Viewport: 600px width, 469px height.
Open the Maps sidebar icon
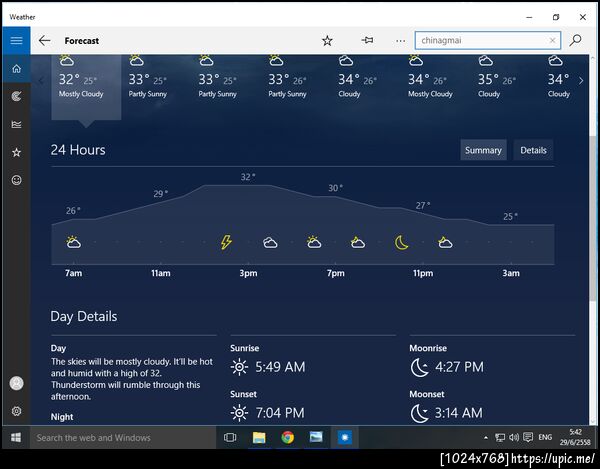click(16, 96)
